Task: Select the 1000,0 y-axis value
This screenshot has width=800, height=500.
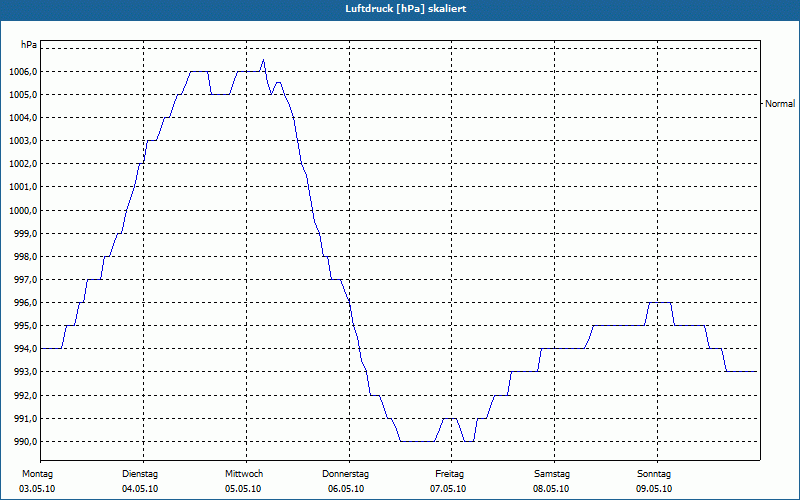Action: tap(23, 211)
